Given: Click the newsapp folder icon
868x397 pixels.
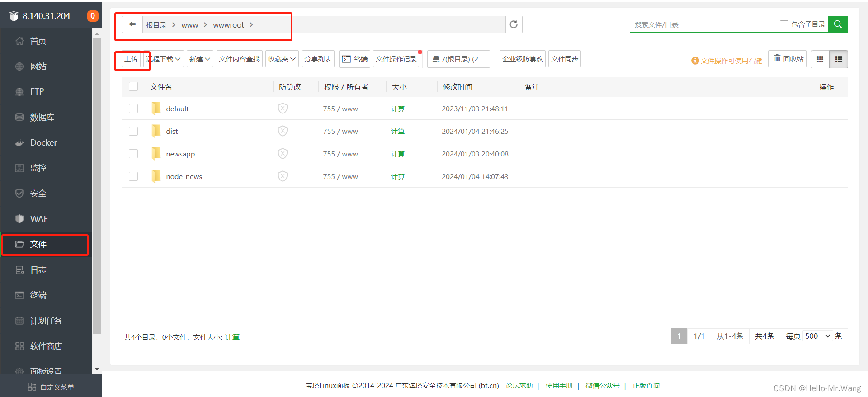Looking at the screenshot, I should click(x=156, y=153).
